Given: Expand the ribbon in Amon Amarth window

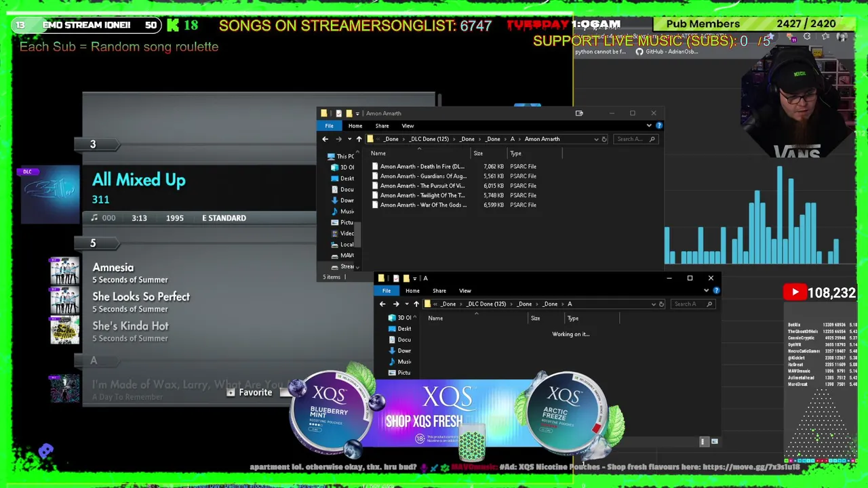Looking at the screenshot, I should 649,125.
